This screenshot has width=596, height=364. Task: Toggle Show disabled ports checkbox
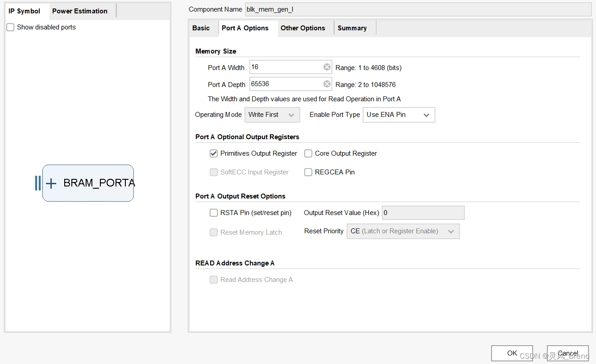pos(10,27)
